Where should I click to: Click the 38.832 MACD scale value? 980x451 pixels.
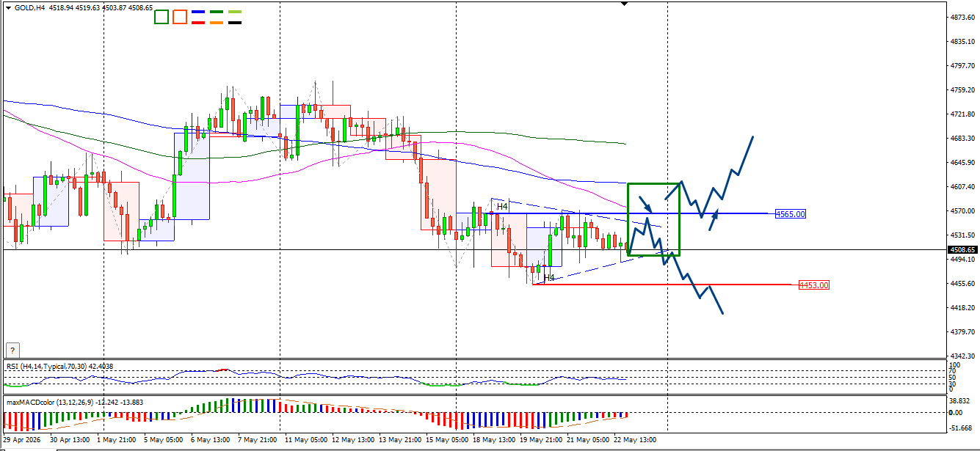pyautogui.click(x=961, y=401)
